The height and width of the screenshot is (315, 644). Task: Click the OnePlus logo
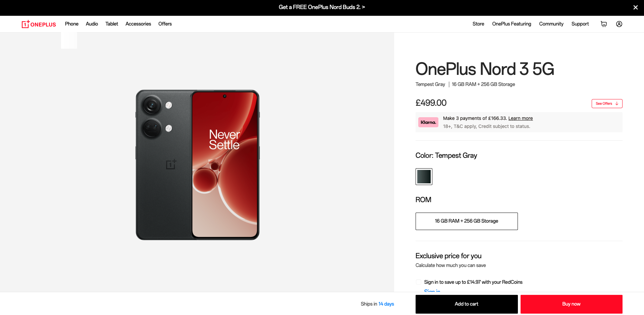[39, 24]
